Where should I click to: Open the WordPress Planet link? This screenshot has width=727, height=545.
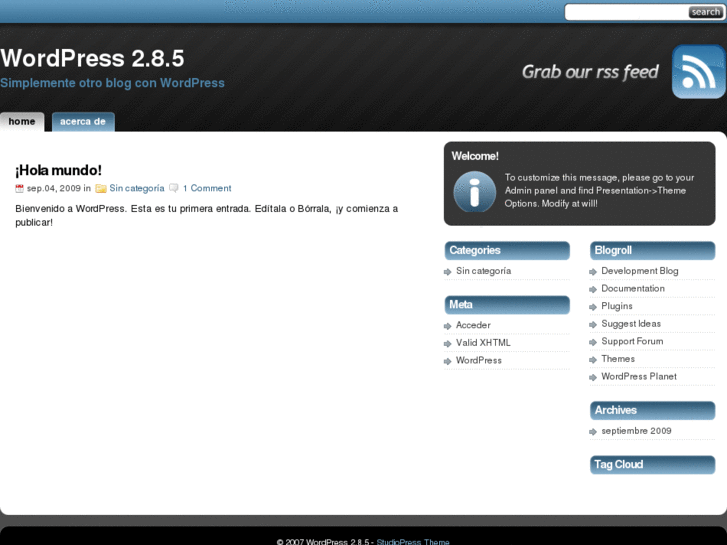click(639, 377)
